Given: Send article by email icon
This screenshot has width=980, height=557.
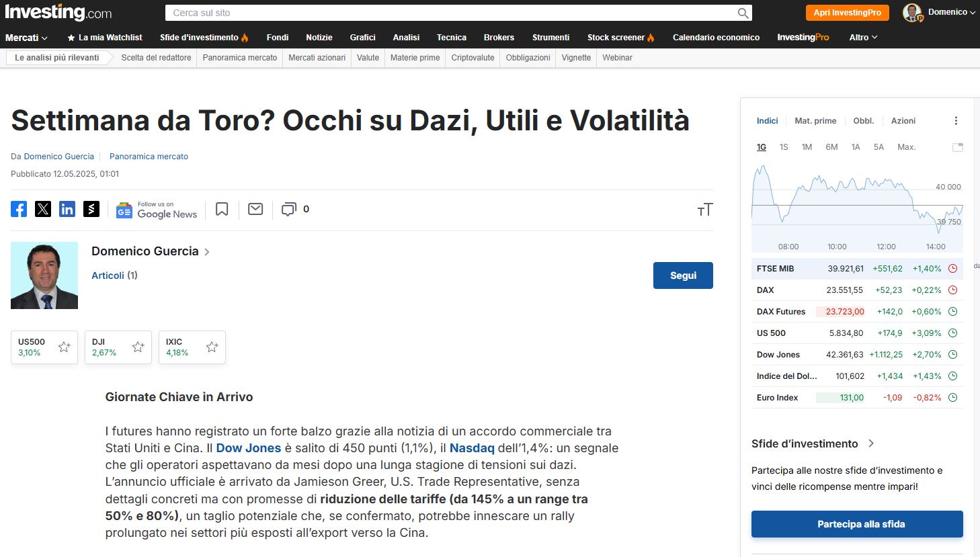Looking at the screenshot, I should pos(255,210).
